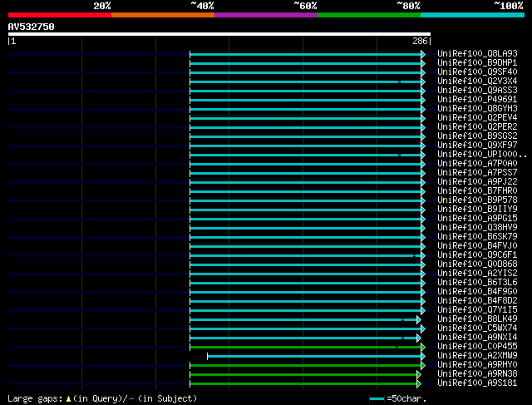Click the arrowhead ending the UniRef100_Q9SF40 bar
532x405 pixels.
423,72
